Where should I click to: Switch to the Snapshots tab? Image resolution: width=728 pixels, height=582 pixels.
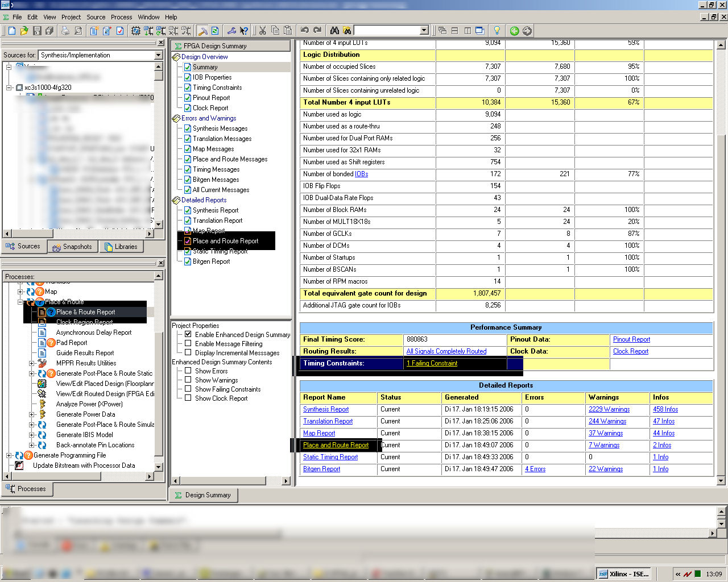pos(72,247)
